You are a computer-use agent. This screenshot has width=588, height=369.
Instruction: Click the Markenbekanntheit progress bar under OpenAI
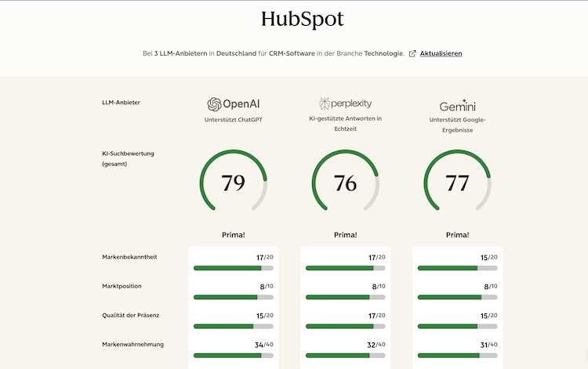click(234, 268)
